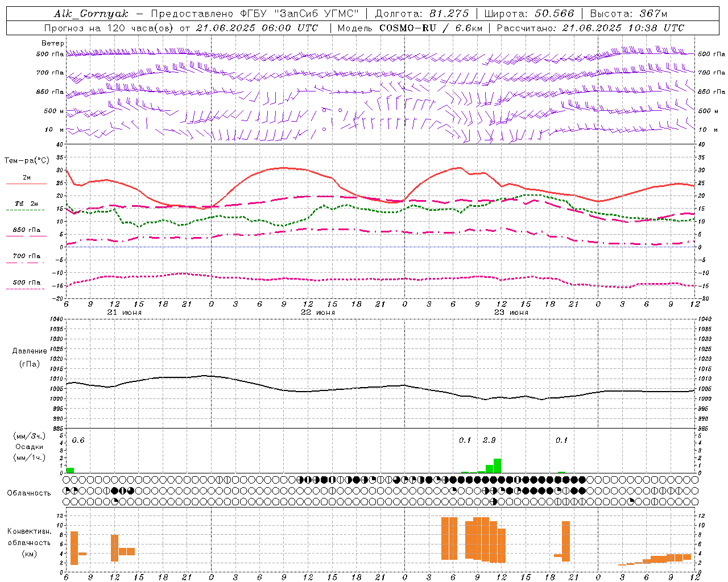
Task: Click the 2.9 precipitation total
Action: click(489, 440)
